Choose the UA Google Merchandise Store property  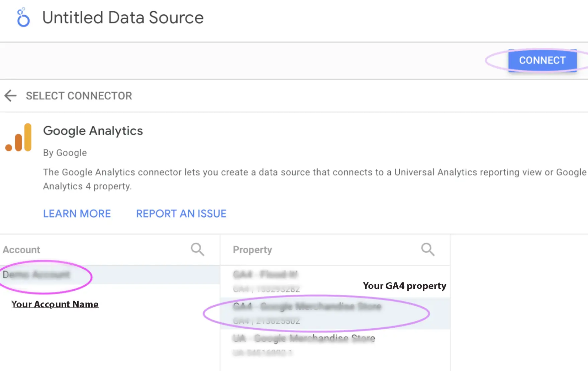click(x=335, y=345)
